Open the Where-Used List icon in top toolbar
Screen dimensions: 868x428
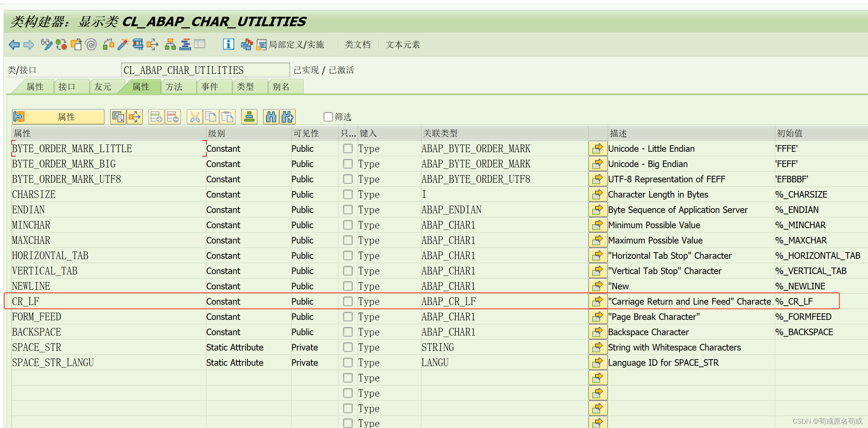coord(152,44)
